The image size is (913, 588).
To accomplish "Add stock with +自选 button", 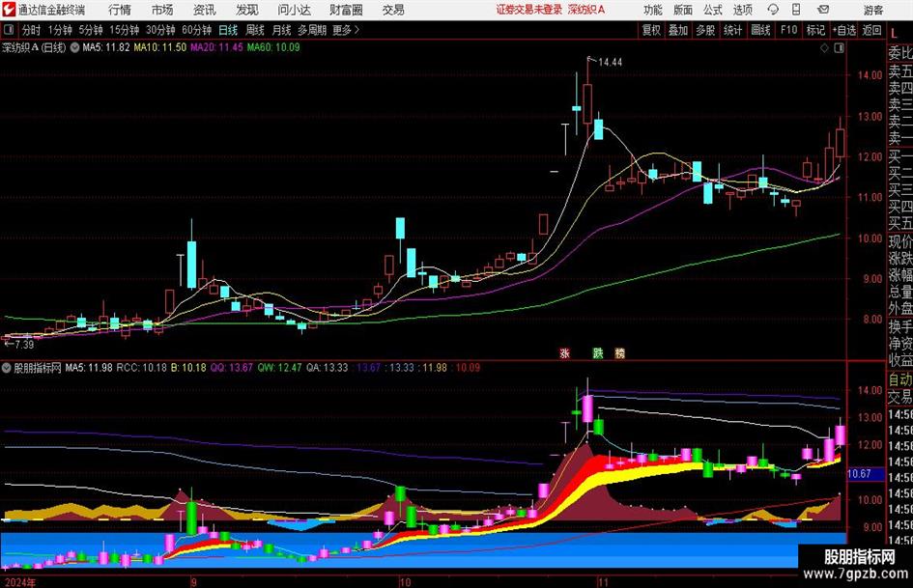I will pyautogui.click(x=844, y=30).
